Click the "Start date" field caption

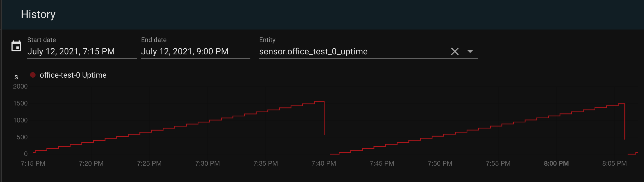click(42, 40)
